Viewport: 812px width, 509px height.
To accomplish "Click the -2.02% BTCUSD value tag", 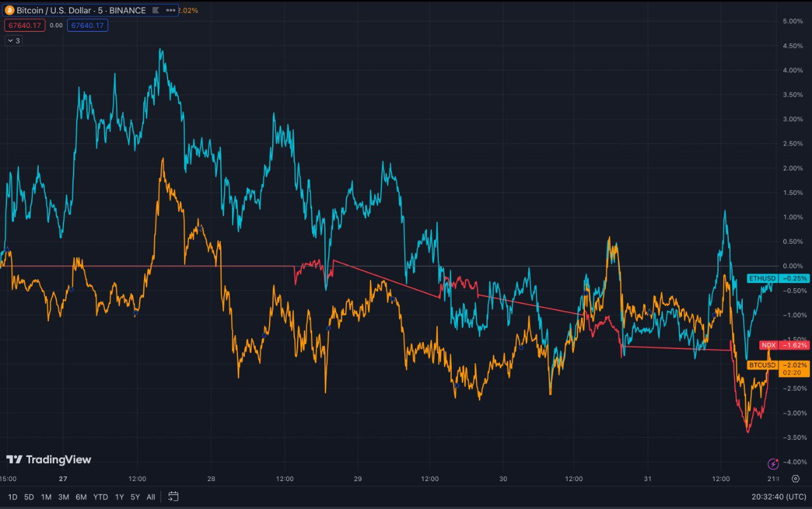I will (794, 365).
